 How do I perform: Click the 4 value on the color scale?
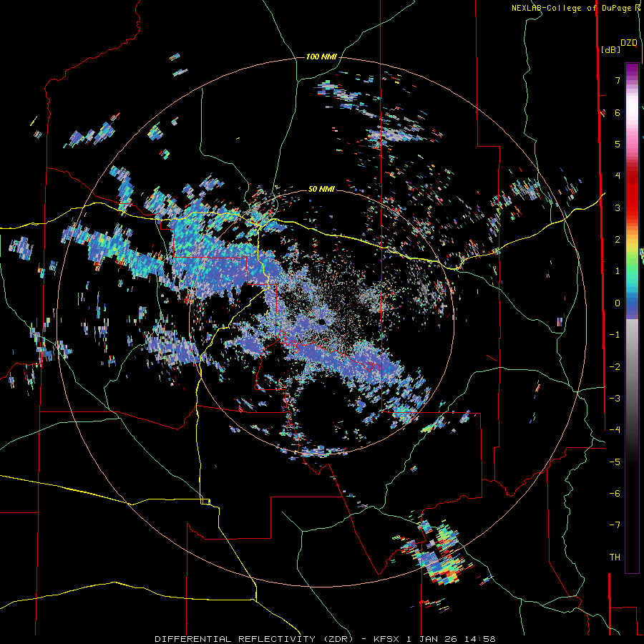coord(618,176)
